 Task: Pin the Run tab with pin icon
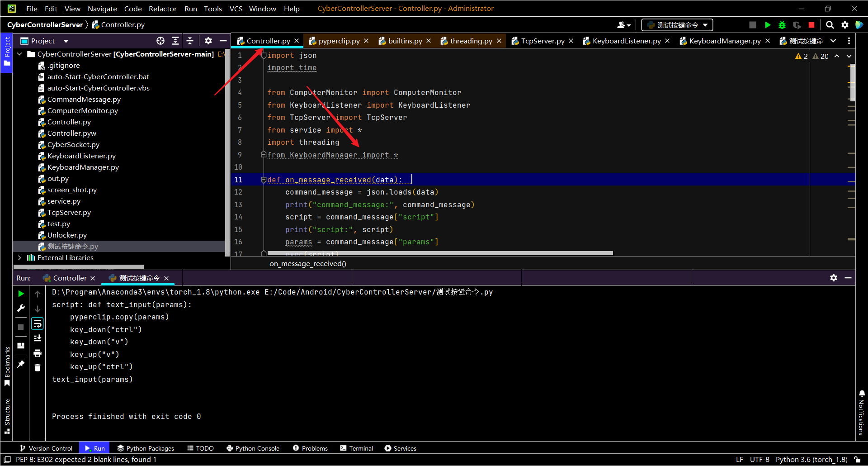21,364
